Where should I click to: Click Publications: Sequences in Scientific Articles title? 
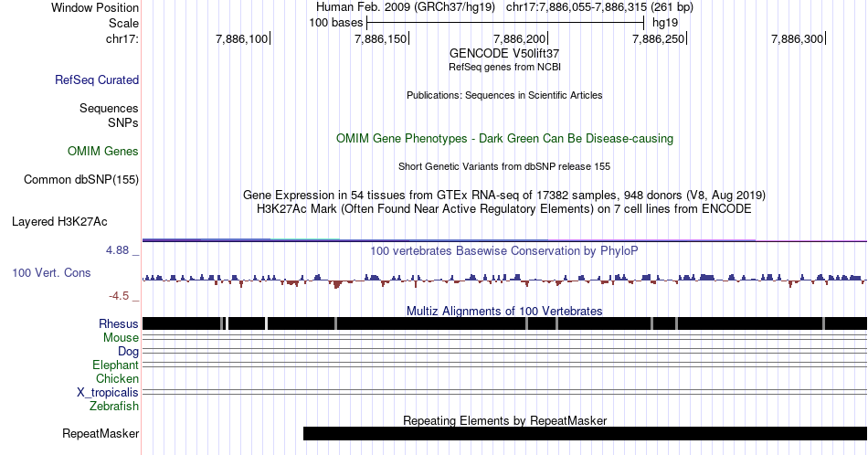click(504, 95)
